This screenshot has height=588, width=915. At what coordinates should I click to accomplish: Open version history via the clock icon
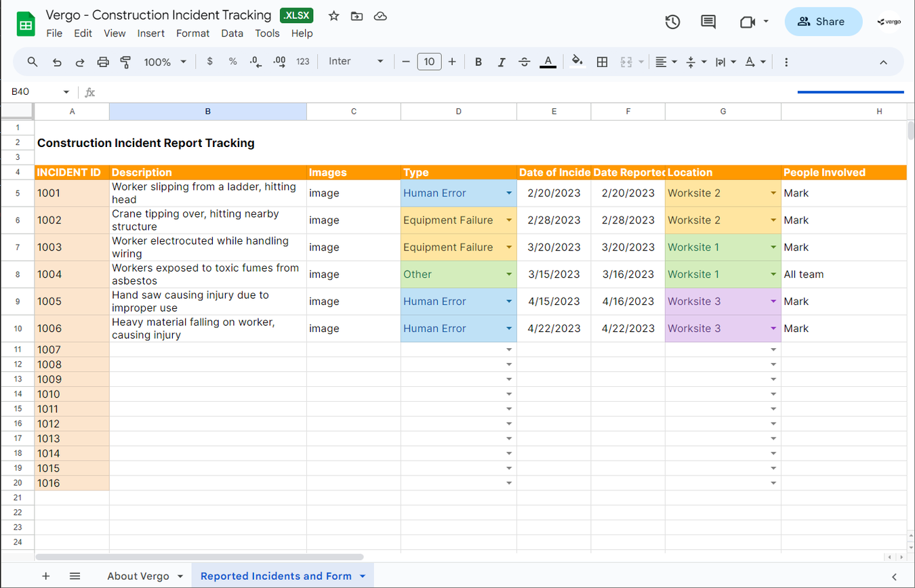(x=672, y=22)
